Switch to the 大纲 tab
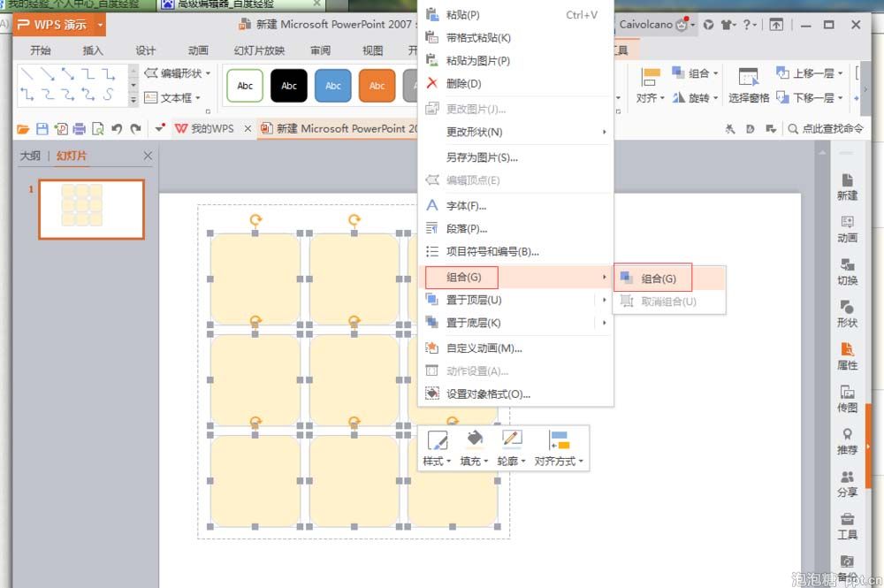 [x=30, y=156]
